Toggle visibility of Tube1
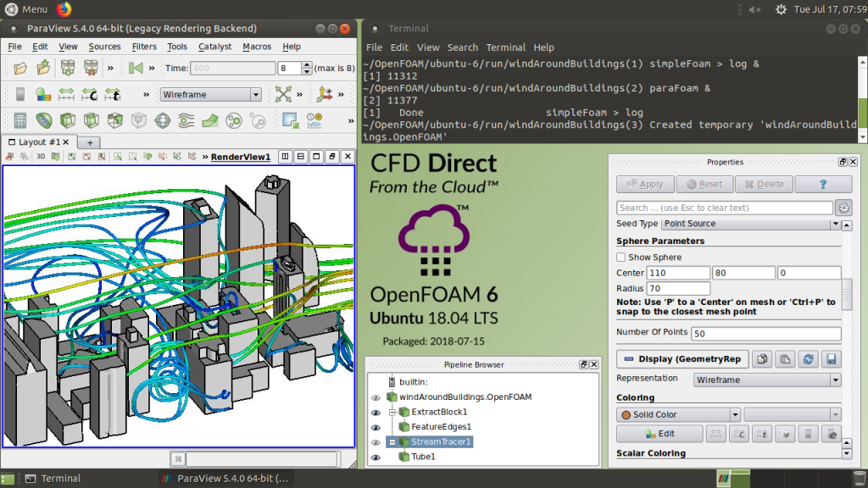Screen dimensions: 868x488 pos(376,457)
